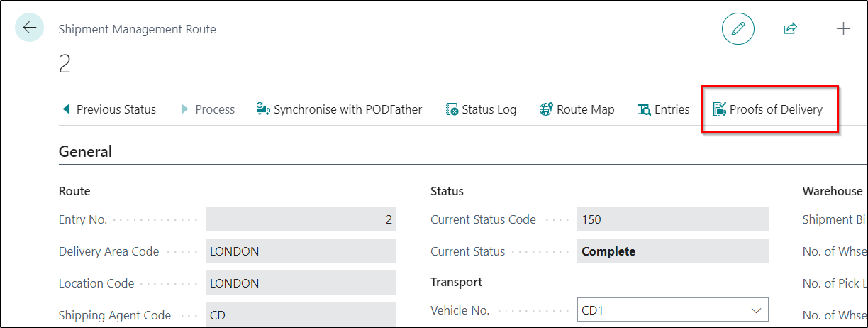The width and height of the screenshot is (868, 328).
Task: Open the Status Log action
Action: pyautogui.click(x=489, y=109)
